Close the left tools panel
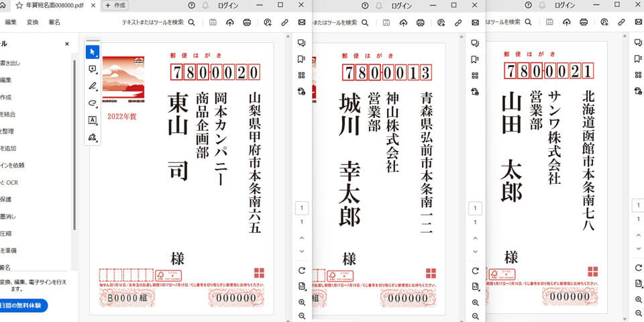 coord(66,44)
